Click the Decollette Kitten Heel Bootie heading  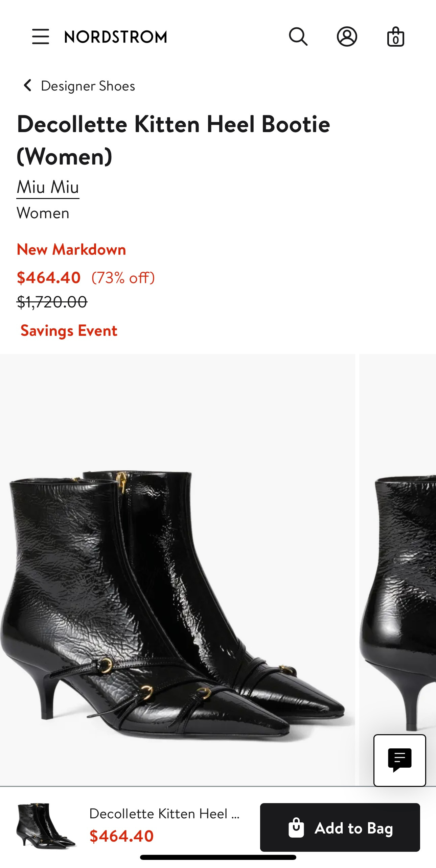[x=174, y=140]
